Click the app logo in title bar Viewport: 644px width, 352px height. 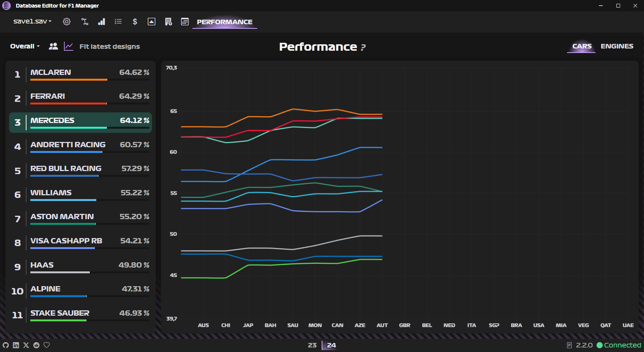6,6
